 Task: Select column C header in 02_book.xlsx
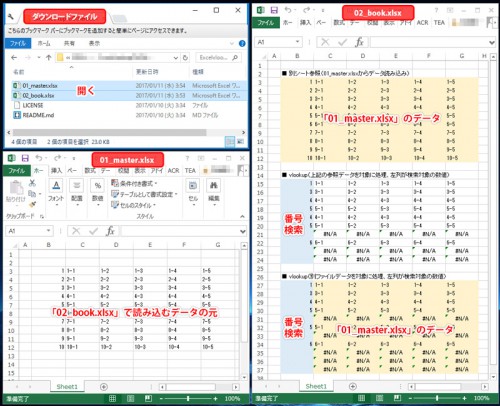330,56
